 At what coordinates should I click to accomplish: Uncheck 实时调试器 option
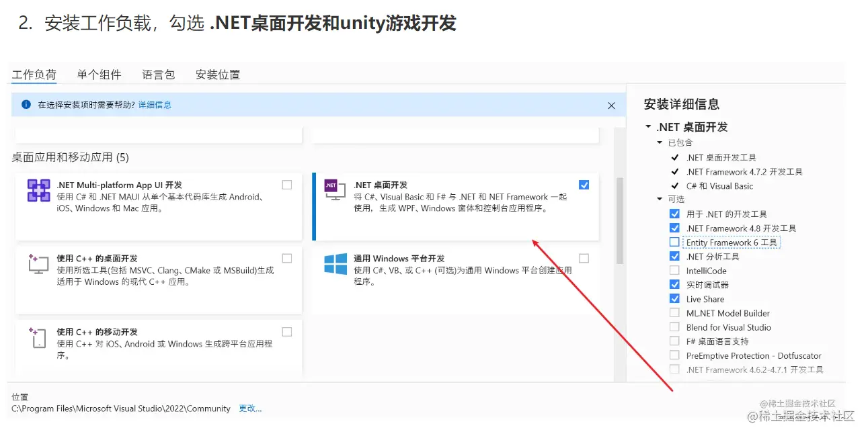click(x=674, y=285)
